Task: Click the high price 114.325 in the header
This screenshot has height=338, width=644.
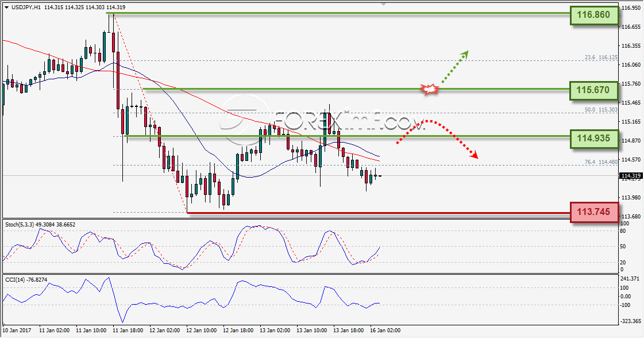Action: (x=74, y=7)
